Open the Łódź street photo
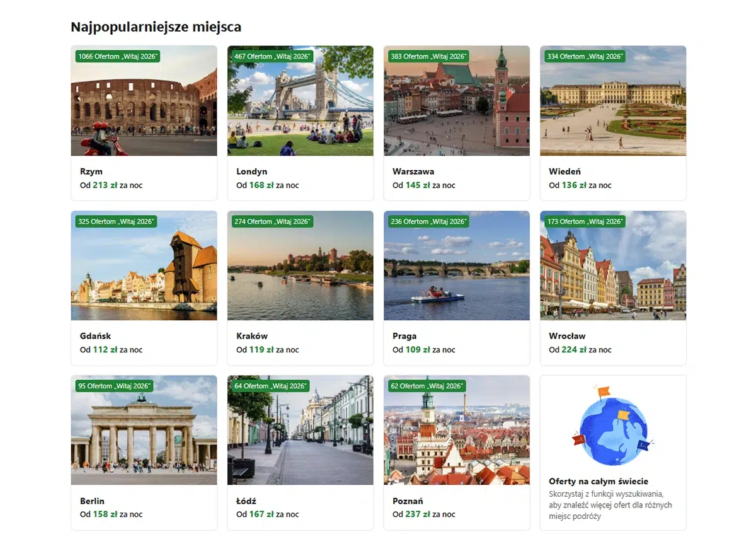This screenshot has width=756, height=556. pos(300,430)
